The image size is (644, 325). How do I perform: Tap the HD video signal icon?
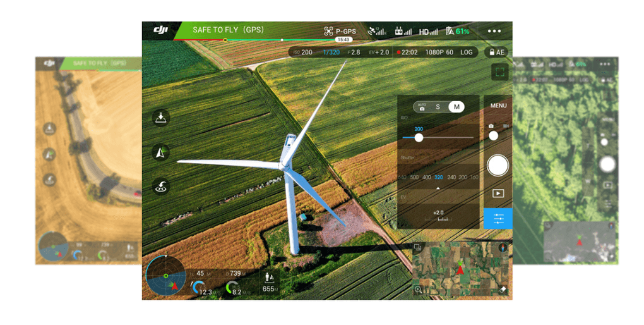tap(428, 31)
